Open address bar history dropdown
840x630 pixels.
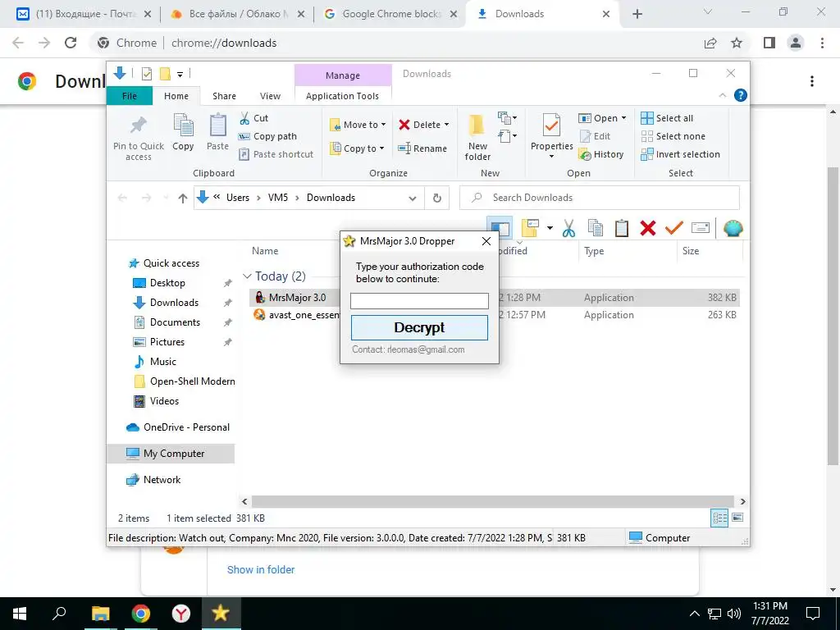[413, 199]
